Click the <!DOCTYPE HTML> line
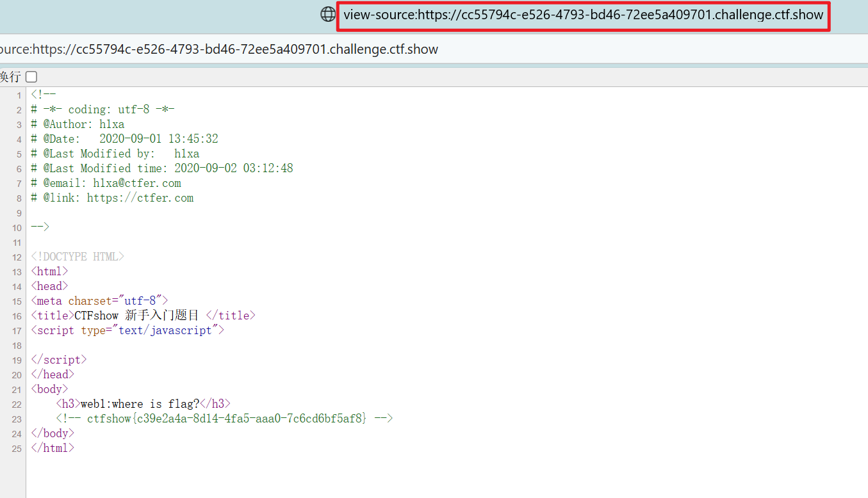The image size is (868, 498). pos(78,257)
